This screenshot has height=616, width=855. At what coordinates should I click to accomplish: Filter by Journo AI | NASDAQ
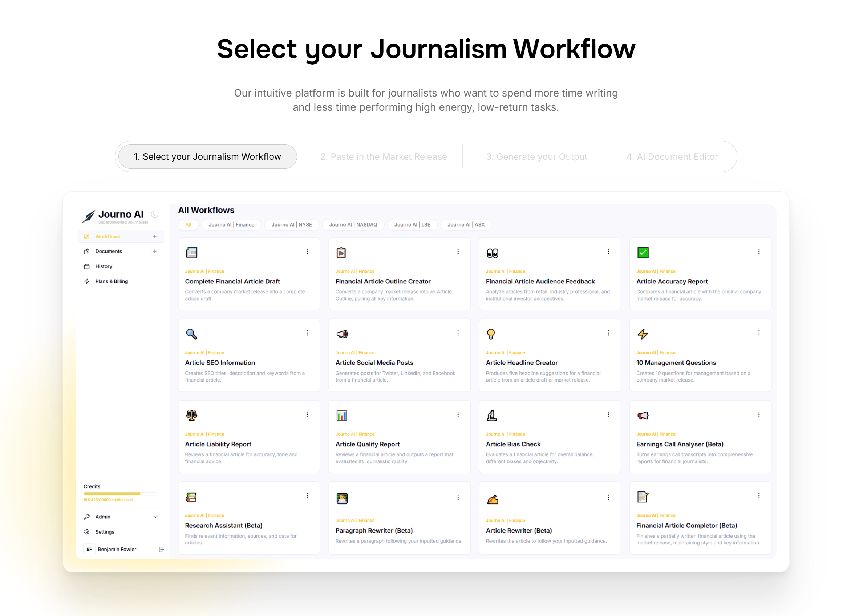pos(353,225)
